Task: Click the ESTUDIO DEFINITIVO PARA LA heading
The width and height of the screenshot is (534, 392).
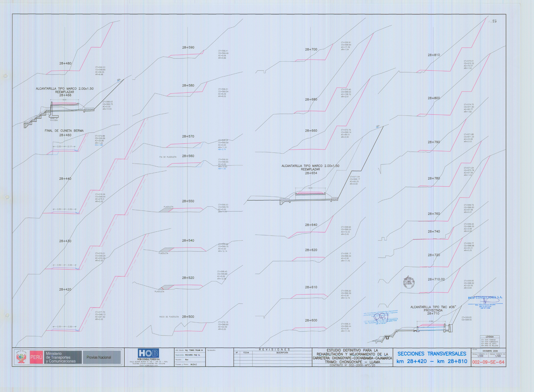Action: pyautogui.click(x=352, y=350)
